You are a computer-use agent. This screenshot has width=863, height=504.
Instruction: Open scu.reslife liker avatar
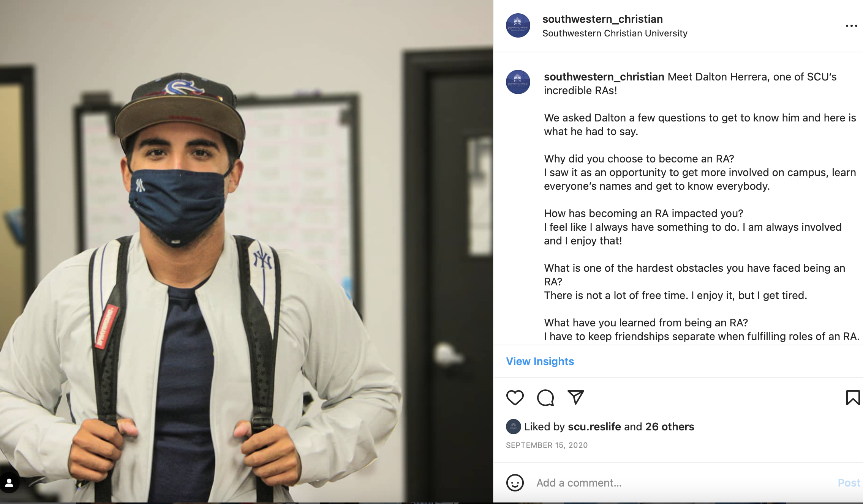pyautogui.click(x=513, y=427)
